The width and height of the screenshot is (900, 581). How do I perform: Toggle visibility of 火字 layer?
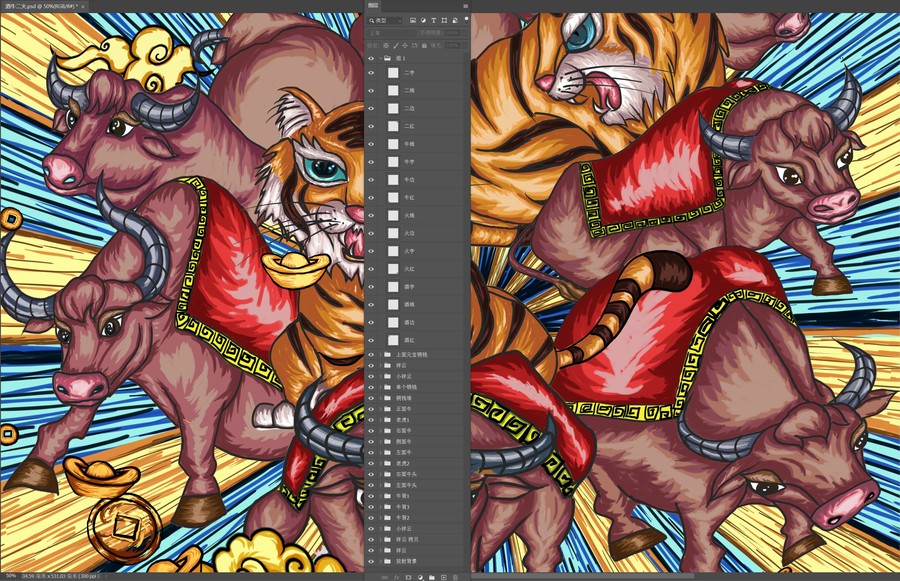(371, 251)
